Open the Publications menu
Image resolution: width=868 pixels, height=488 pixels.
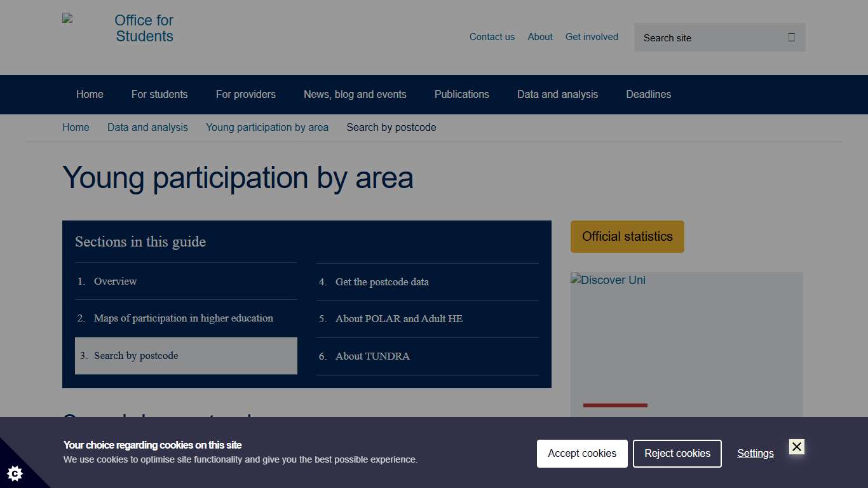(x=461, y=94)
